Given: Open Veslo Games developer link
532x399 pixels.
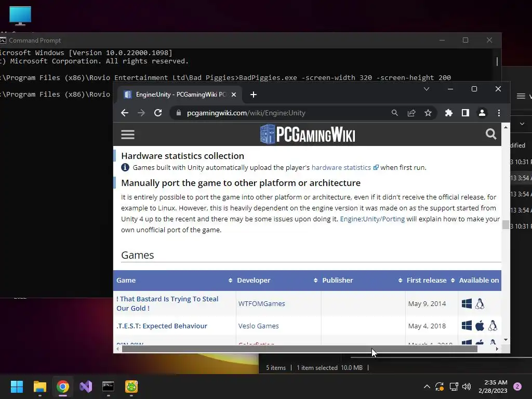Looking at the screenshot, I should click(x=259, y=326).
